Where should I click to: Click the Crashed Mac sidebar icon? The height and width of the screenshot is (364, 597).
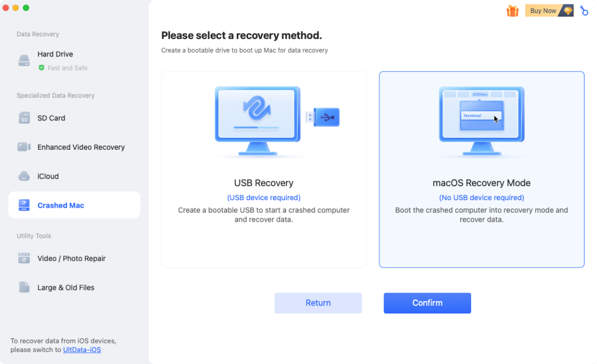coord(24,205)
